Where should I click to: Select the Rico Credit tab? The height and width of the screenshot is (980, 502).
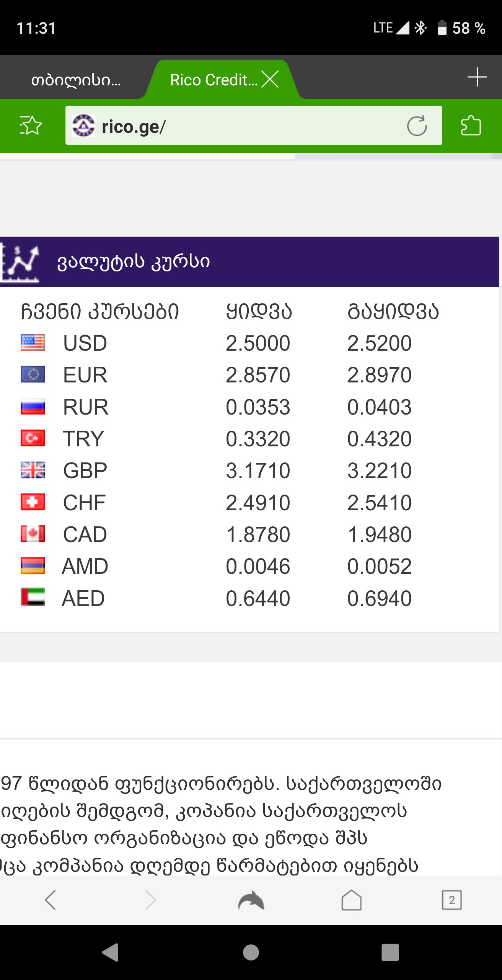point(213,80)
